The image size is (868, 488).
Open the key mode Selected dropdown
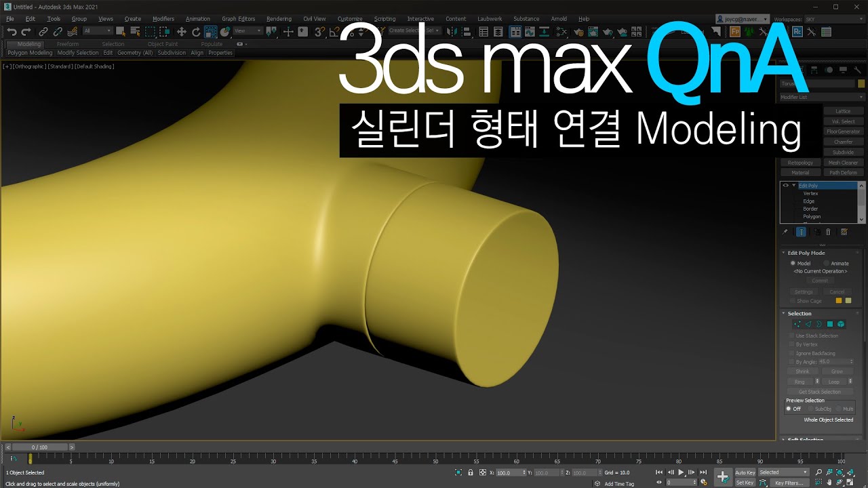tap(783, 472)
